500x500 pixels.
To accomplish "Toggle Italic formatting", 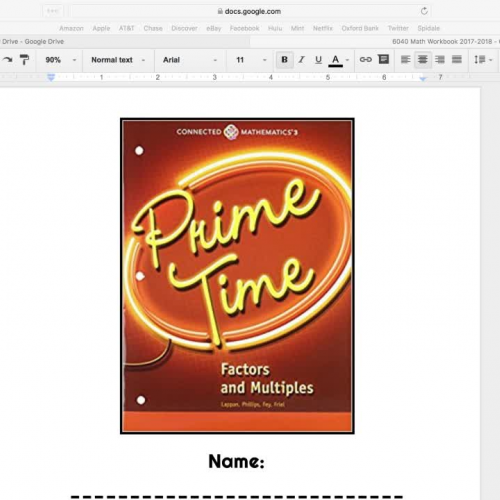I will pos(302,60).
